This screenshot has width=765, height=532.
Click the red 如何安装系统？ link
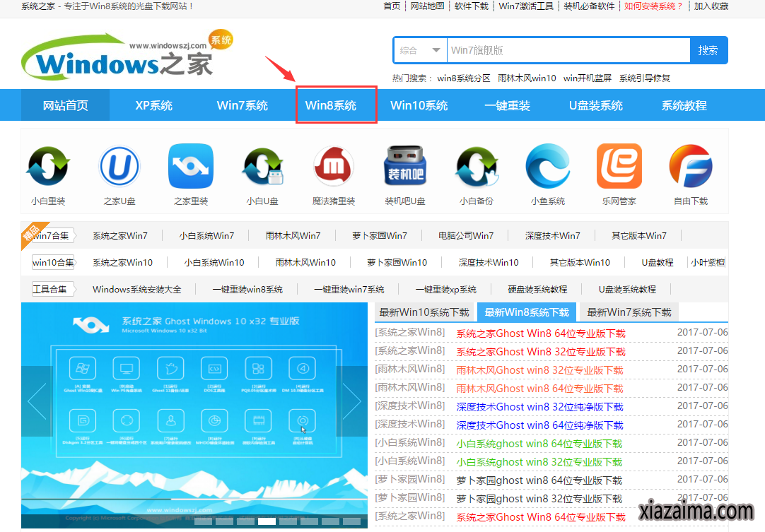[654, 6]
